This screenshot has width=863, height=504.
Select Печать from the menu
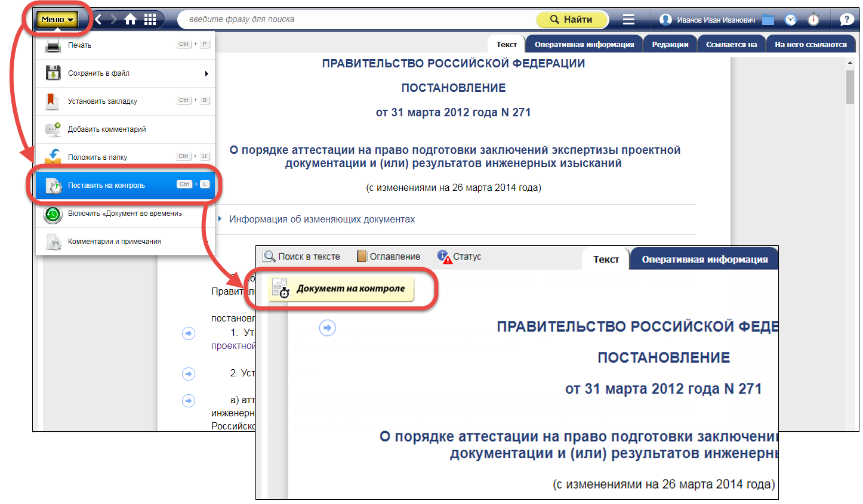(x=80, y=45)
